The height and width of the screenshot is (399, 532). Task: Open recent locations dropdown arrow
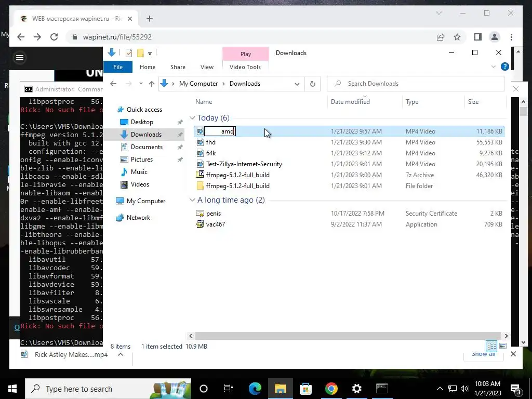141,84
